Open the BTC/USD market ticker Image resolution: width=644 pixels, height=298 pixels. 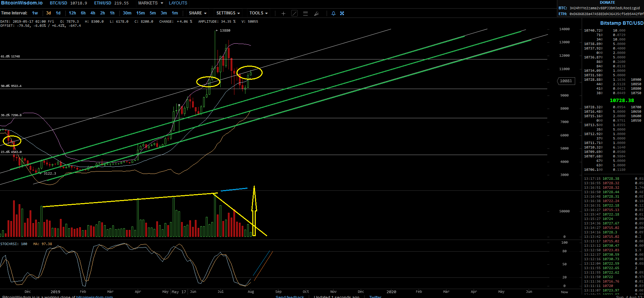coord(68,3)
